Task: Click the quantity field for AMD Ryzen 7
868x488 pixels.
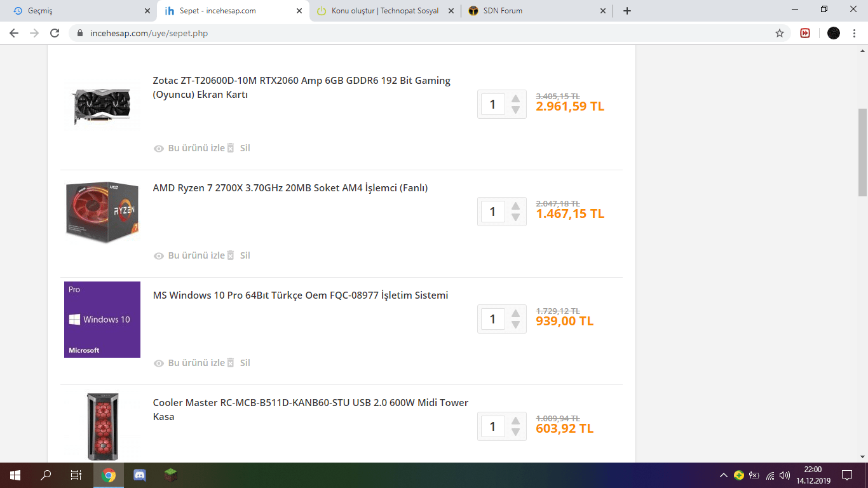Action: pyautogui.click(x=493, y=212)
